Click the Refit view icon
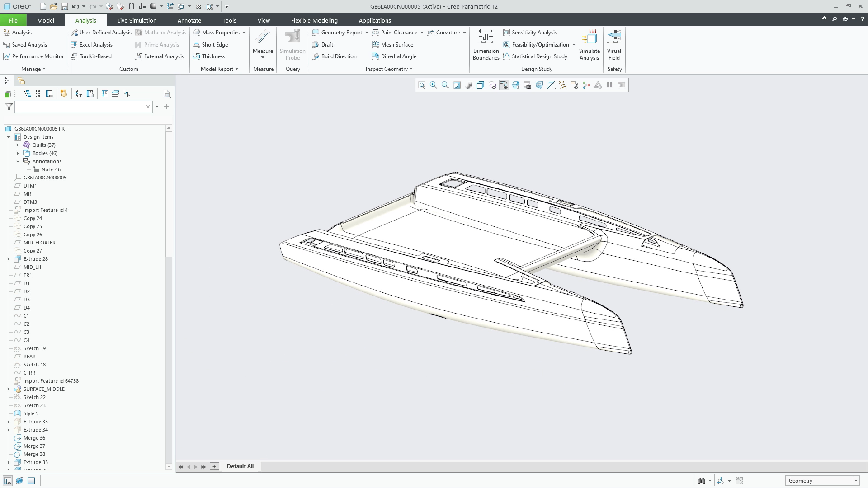This screenshot has width=868, height=488. (422, 85)
